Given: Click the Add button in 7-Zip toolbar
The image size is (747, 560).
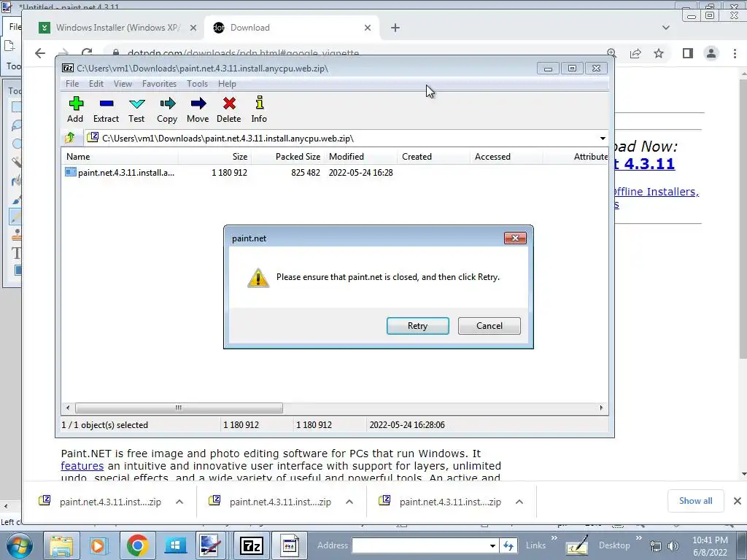Looking at the screenshot, I should [75, 110].
